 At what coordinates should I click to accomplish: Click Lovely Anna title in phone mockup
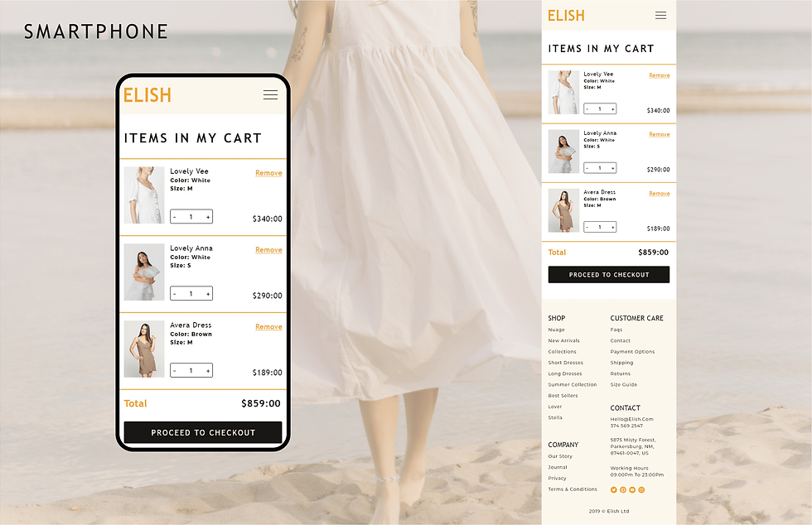click(x=191, y=248)
